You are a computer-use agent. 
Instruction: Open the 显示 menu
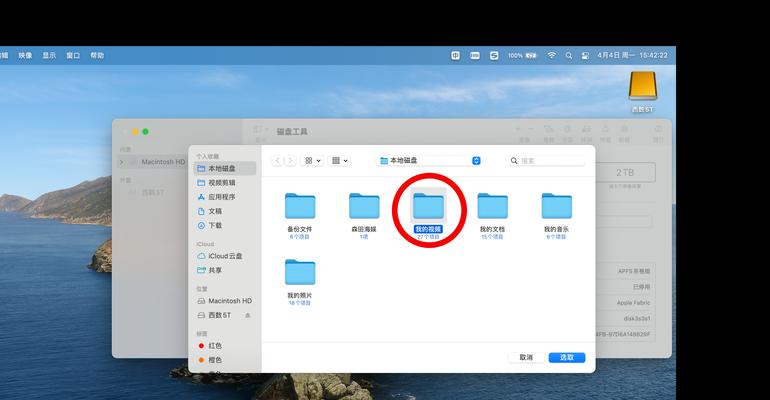click(49, 55)
